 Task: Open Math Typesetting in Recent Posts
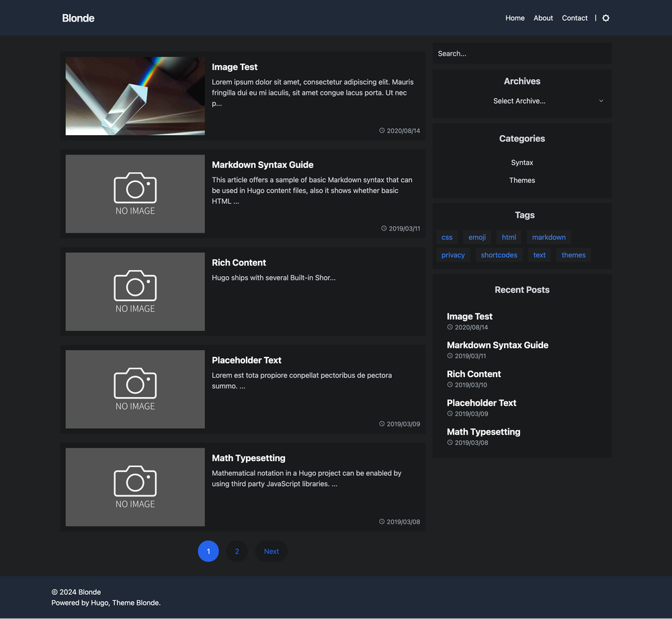(x=483, y=431)
